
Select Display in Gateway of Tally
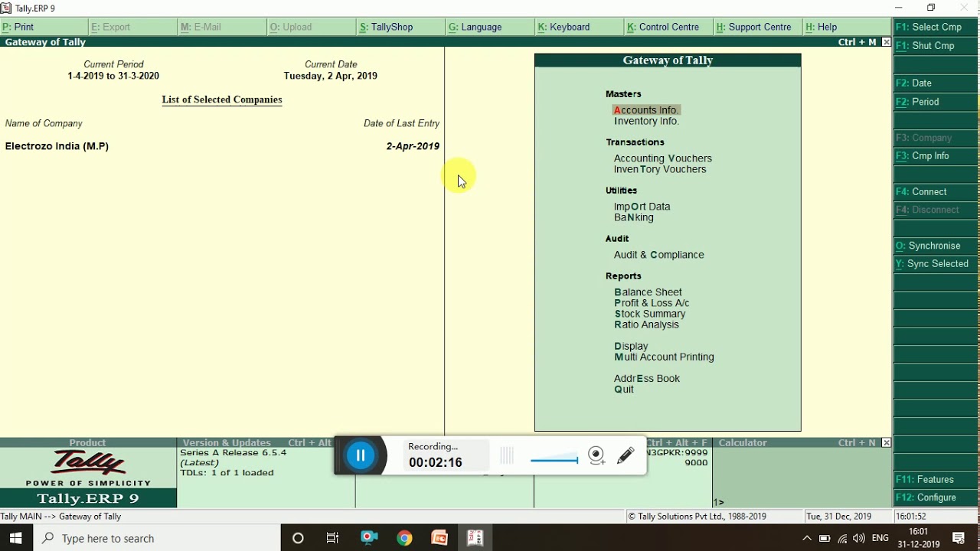tap(631, 347)
